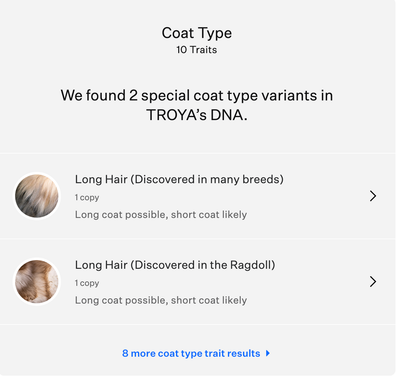Screen dimensions: 399x376
Task: Click 1 copy under many breeds trait
Action: tap(87, 197)
